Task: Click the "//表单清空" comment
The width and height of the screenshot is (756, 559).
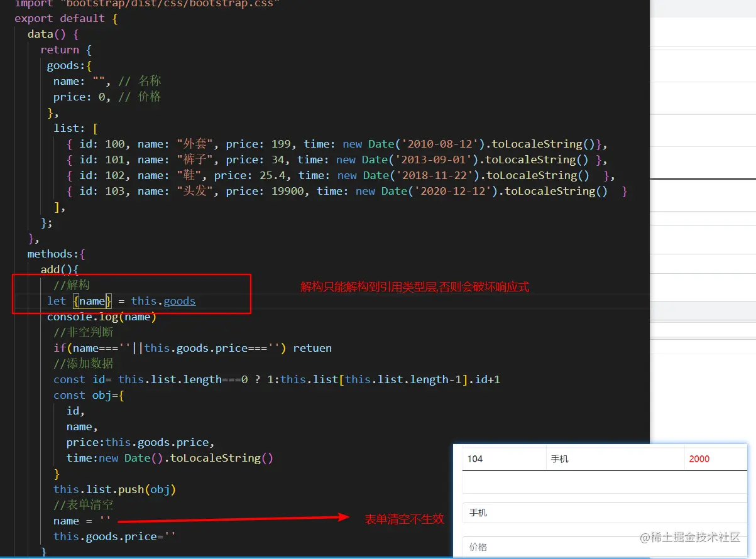Action: (x=84, y=505)
